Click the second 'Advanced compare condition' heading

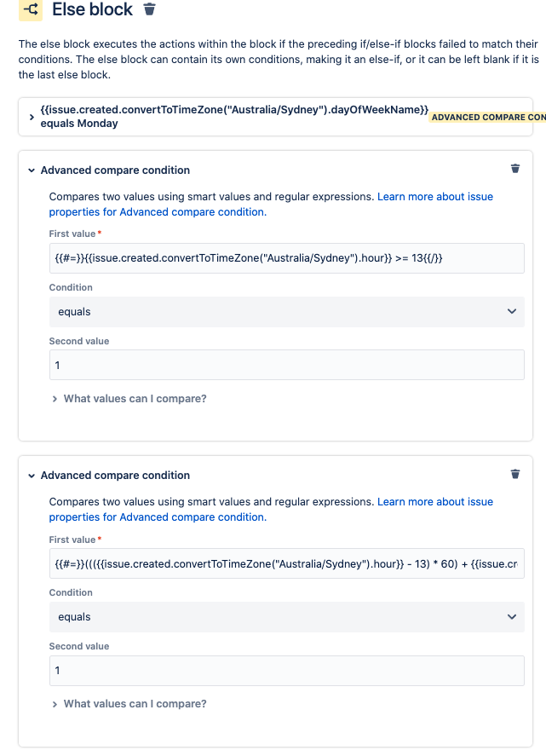[x=115, y=476]
